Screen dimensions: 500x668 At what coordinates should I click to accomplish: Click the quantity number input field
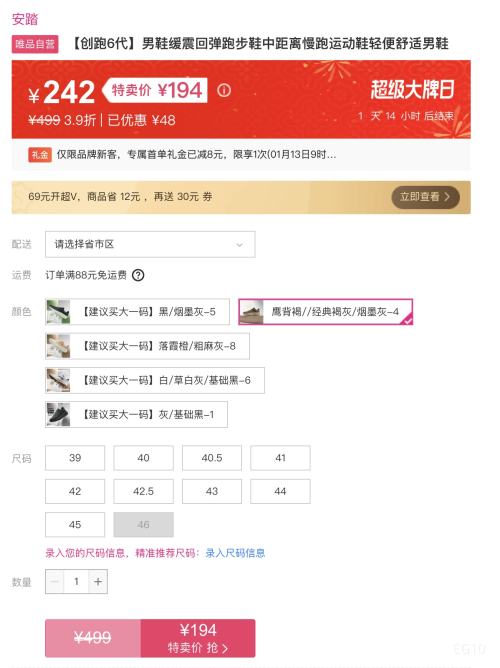(76, 582)
